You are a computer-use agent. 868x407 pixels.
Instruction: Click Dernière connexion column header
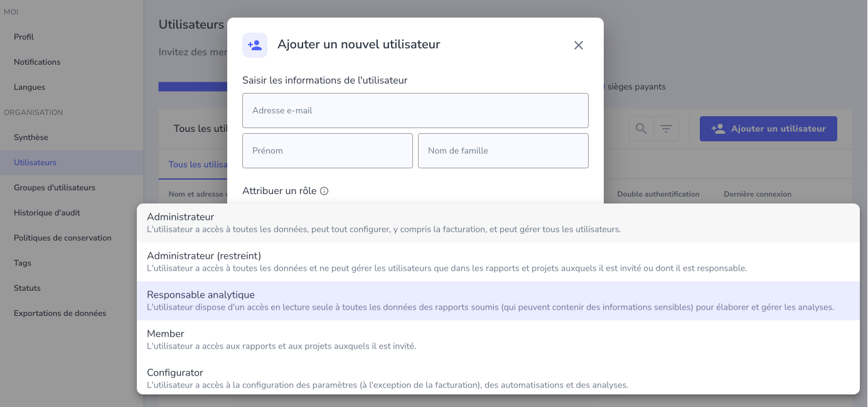(758, 194)
